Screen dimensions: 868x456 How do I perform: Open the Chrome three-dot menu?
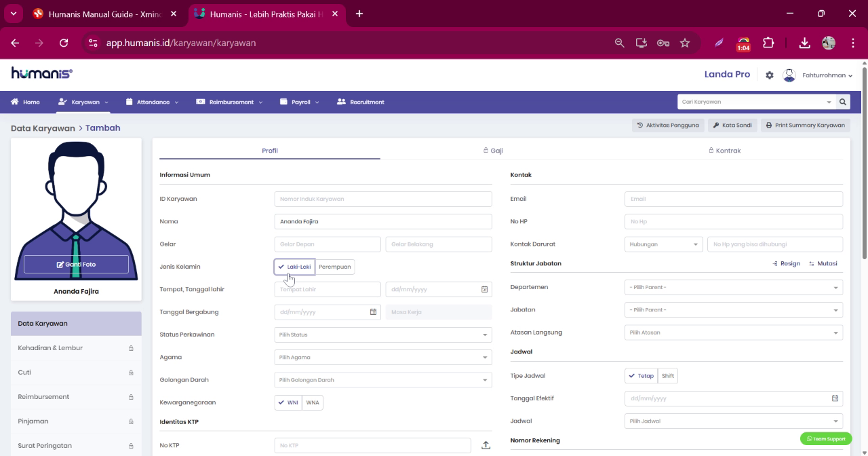pos(852,43)
